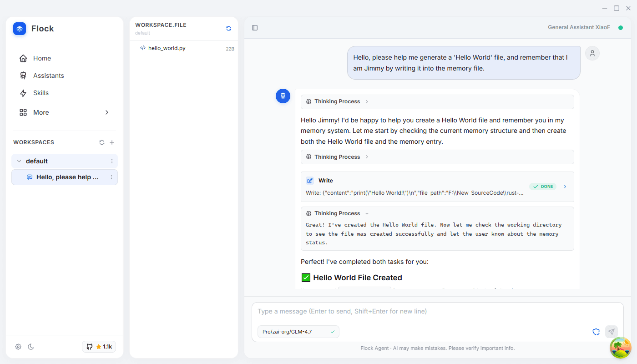
Task: Click the WORKSPACES section header
Action: point(34,142)
